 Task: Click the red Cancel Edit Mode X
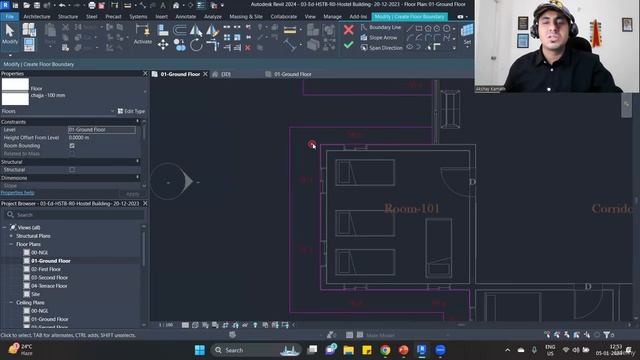(348, 30)
